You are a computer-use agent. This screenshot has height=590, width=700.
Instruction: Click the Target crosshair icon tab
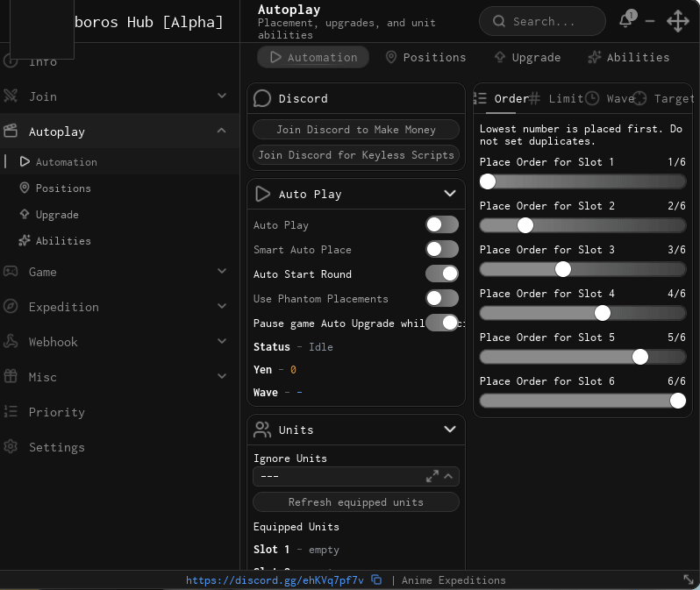point(639,98)
